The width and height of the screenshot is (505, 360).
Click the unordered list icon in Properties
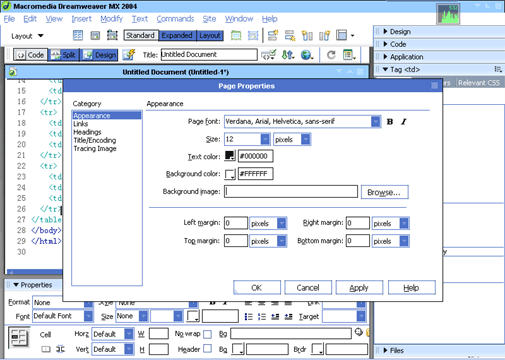coord(249,316)
